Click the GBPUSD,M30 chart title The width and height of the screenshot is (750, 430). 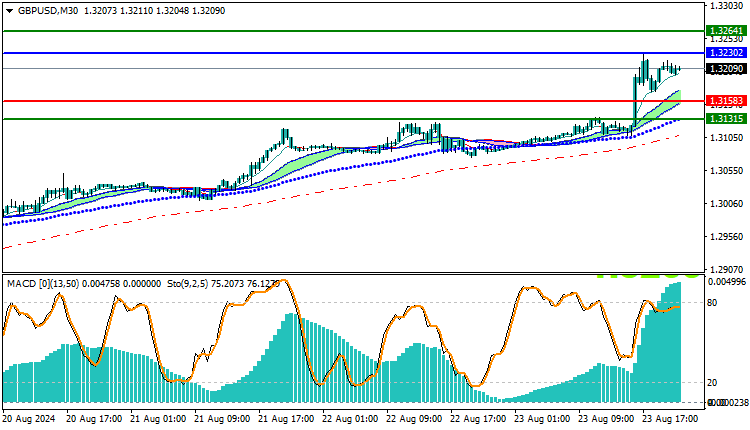coord(48,11)
